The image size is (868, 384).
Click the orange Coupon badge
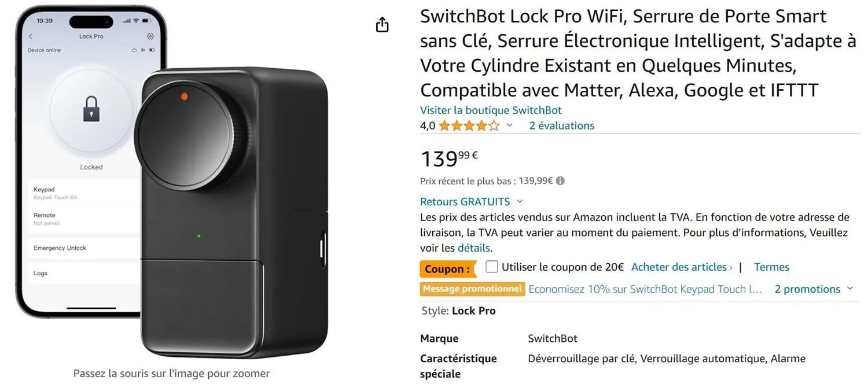click(447, 269)
